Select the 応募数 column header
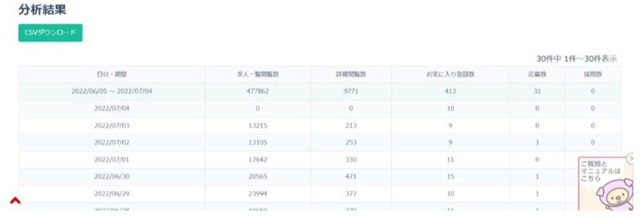Image resolution: width=644 pixels, height=220 pixels. click(x=537, y=74)
